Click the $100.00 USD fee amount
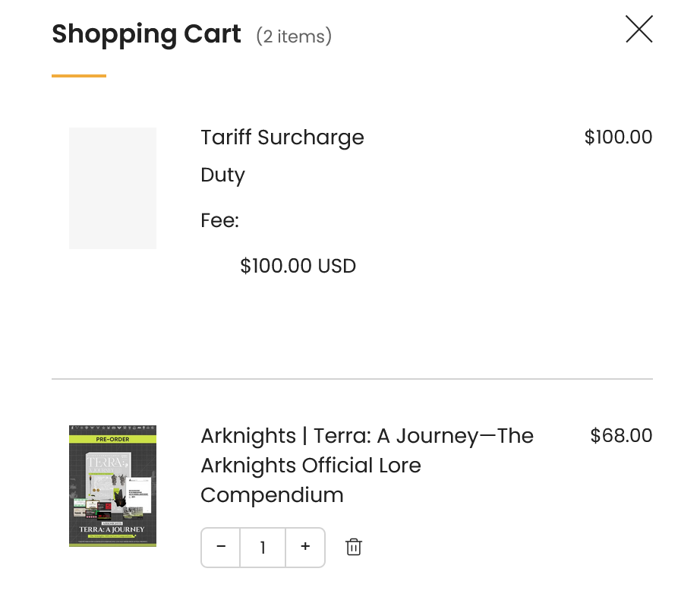 tap(298, 266)
